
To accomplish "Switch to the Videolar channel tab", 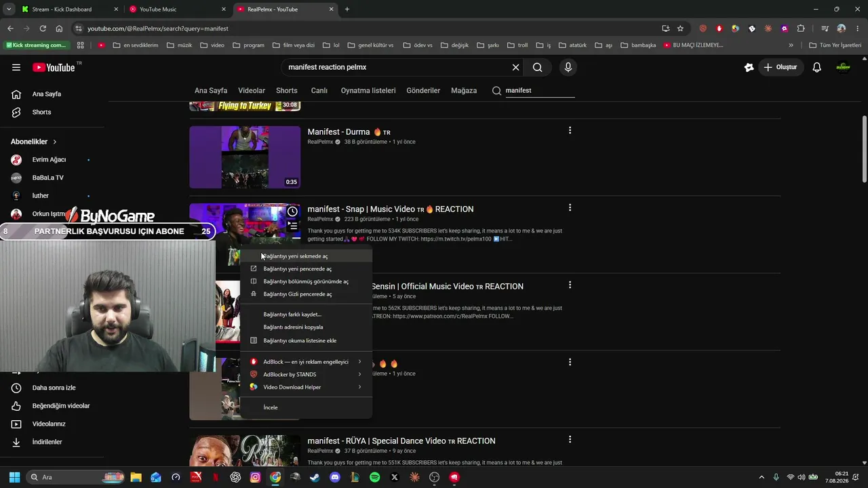I will click(x=252, y=91).
